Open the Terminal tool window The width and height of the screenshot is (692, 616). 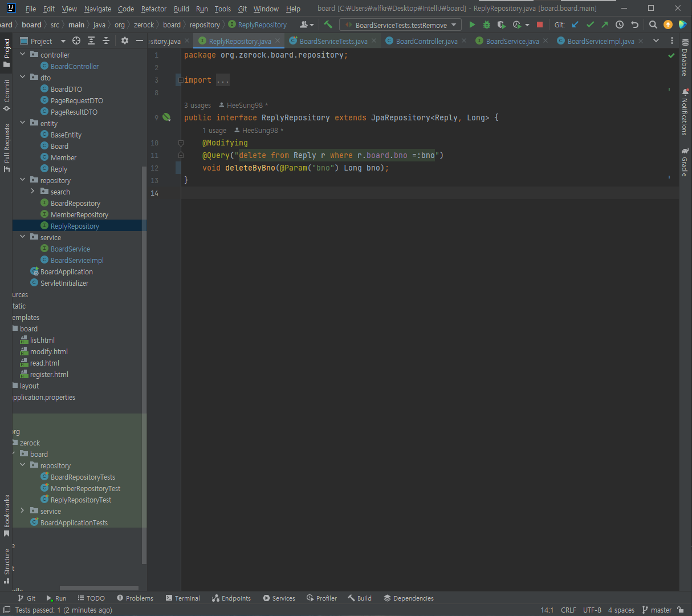point(182,598)
